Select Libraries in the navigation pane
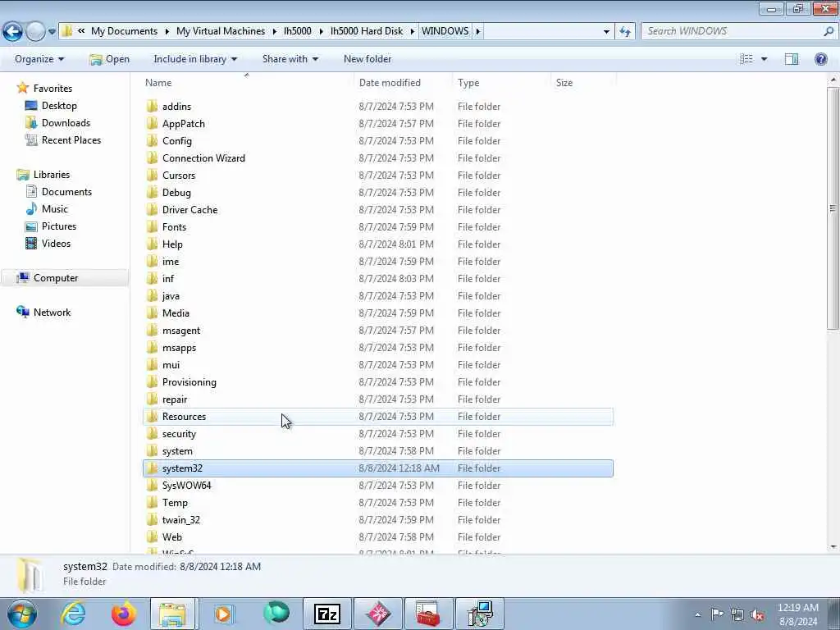 (x=52, y=175)
